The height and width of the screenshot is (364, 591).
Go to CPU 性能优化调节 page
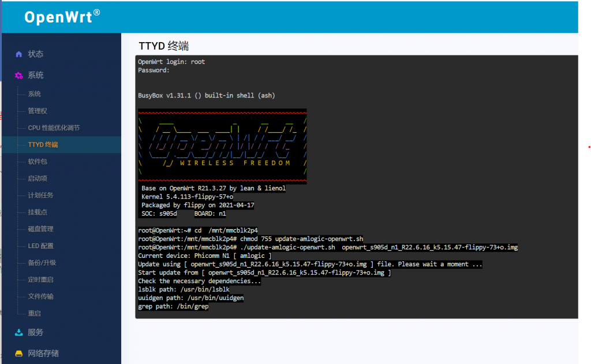tap(54, 128)
